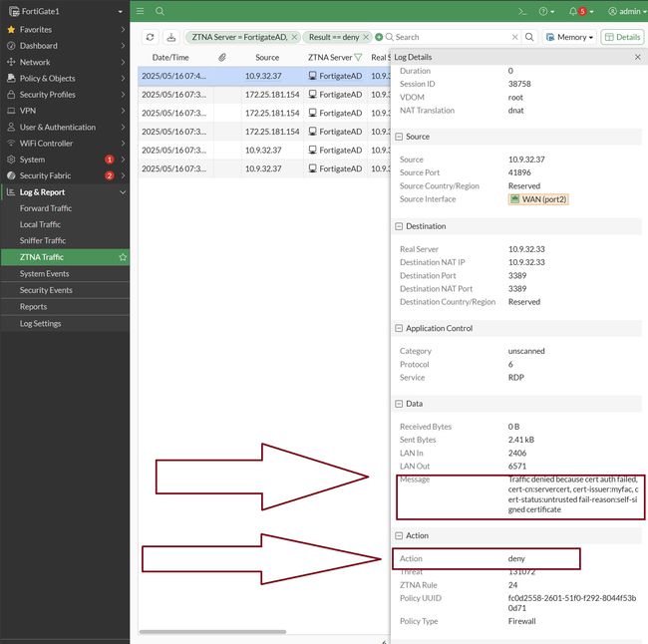The width and height of the screenshot is (648, 644).
Task: Refresh the ZTNA traffic log list
Action: click(x=150, y=37)
